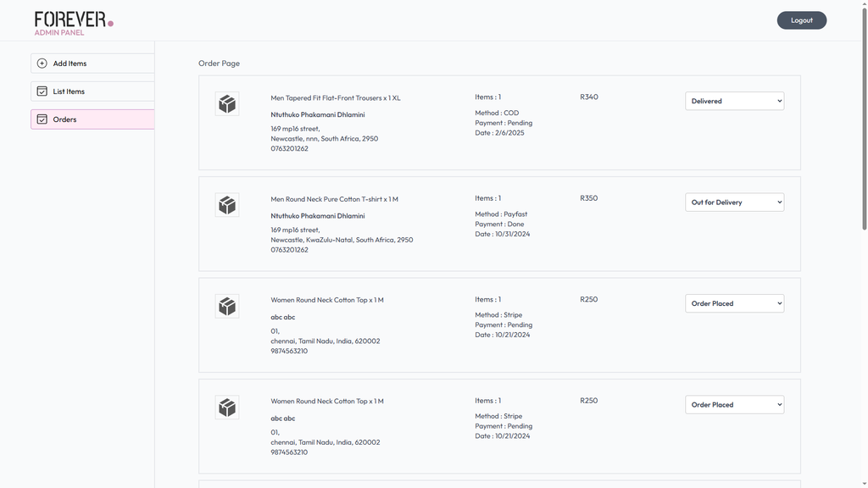This screenshot has height=488, width=868.
Task: Click the Add Items plus-circle icon
Action: [x=42, y=63]
